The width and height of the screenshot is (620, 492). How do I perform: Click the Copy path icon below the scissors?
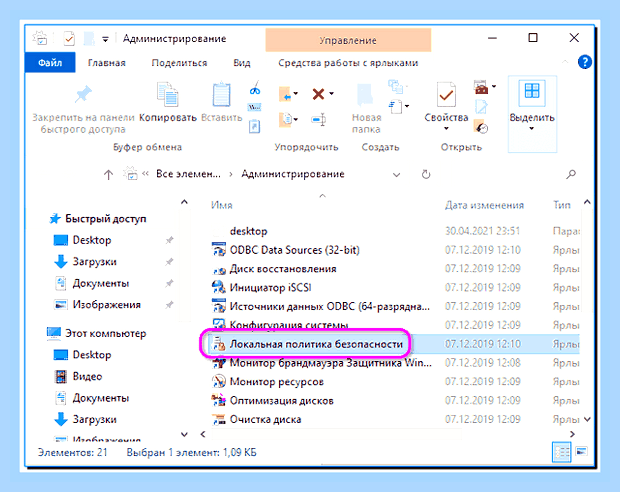[254, 107]
